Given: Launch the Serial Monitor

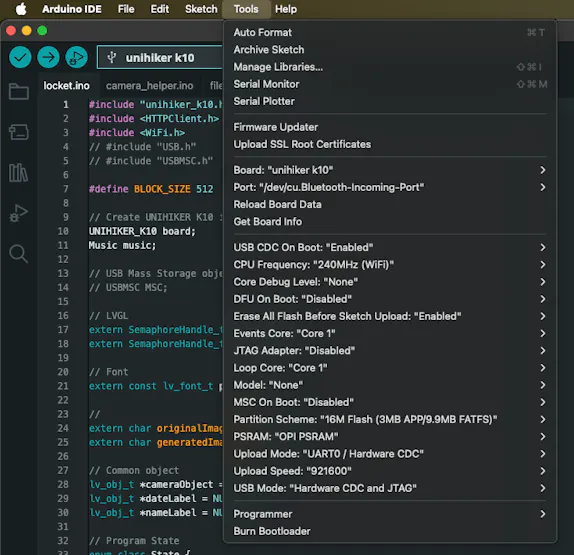Looking at the screenshot, I should pyautogui.click(x=390, y=84).
